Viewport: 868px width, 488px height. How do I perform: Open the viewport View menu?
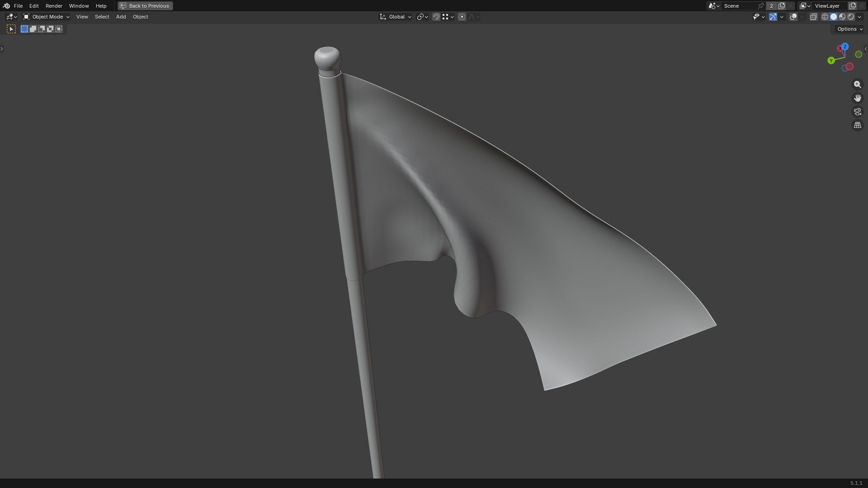pyautogui.click(x=82, y=17)
